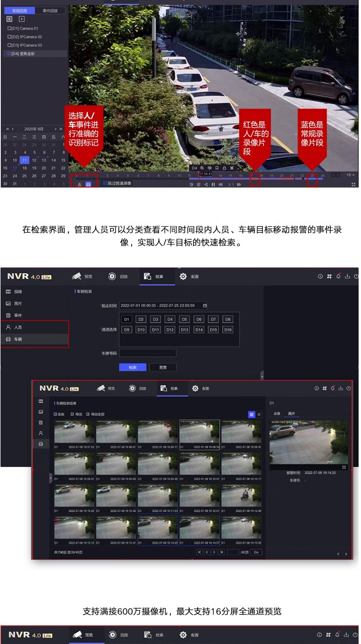
Task: Tick the 全选 select-all checkbox
Action: pyautogui.click(x=56, y=414)
